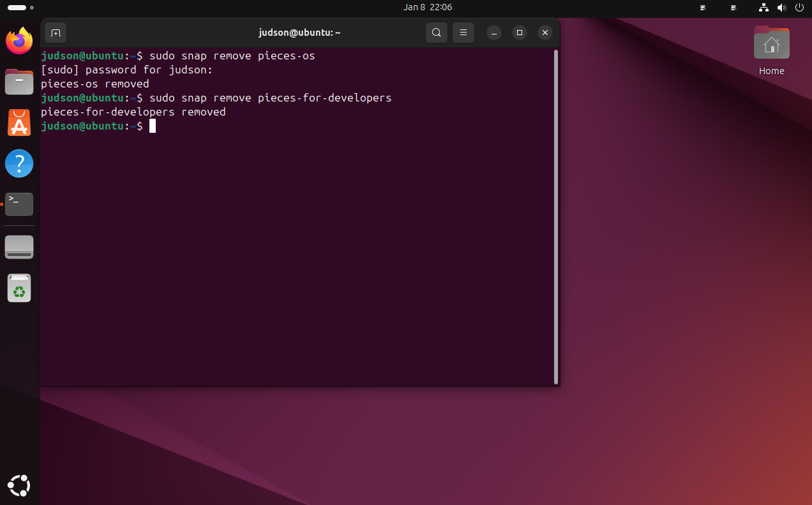Show Applications via Ubuntu logo
The width and height of the screenshot is (812, 505).
click(x=19, y=485)
